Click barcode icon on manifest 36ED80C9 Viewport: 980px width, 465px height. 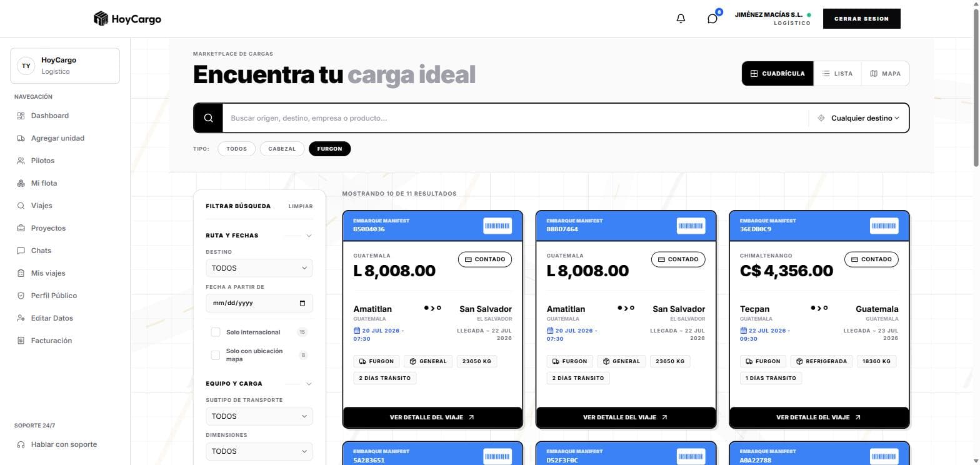tap(884, 226)
